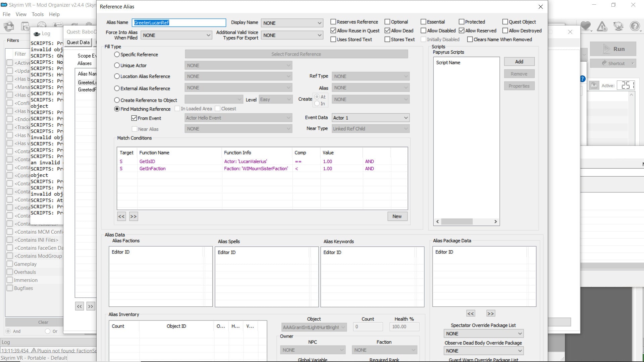This screenshot has width=644, height=362.
Task: Open the warning notifications triangle icon
Action: pyautogui.click(x=602, y=26)
